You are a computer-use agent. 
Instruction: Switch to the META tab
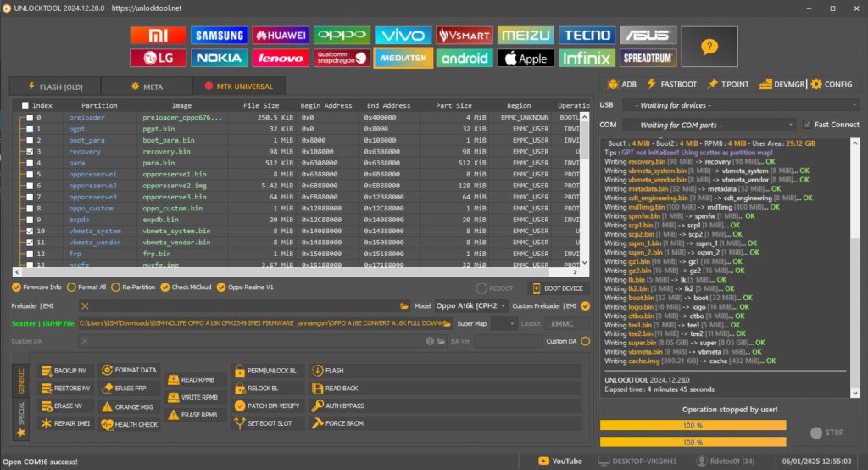tap(147, 86)
